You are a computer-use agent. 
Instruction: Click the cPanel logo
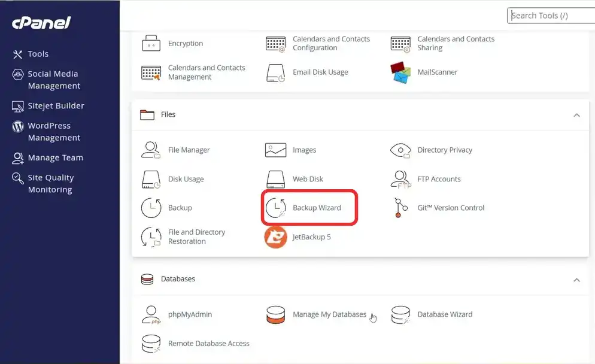click(x=41, y=22)
